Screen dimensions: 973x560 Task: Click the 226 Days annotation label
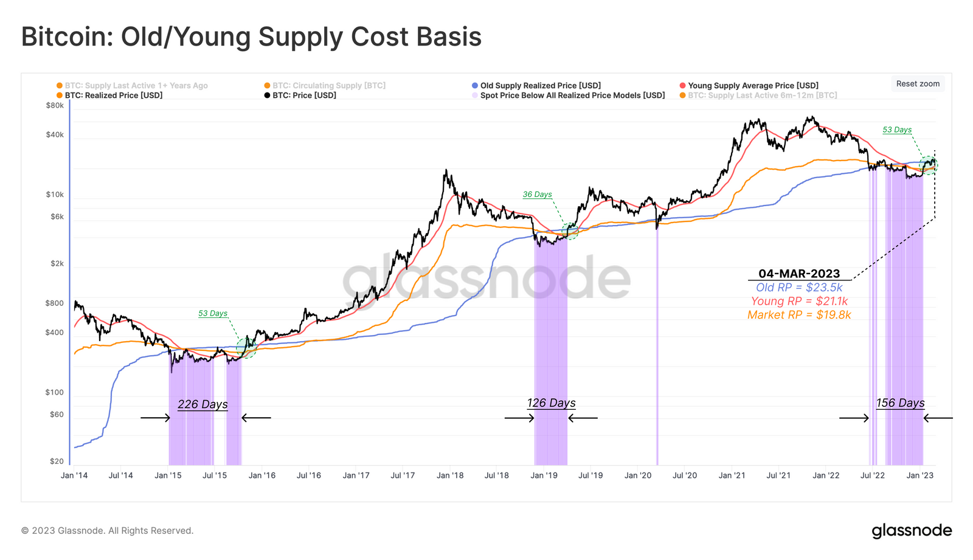[x=203, y=404]
